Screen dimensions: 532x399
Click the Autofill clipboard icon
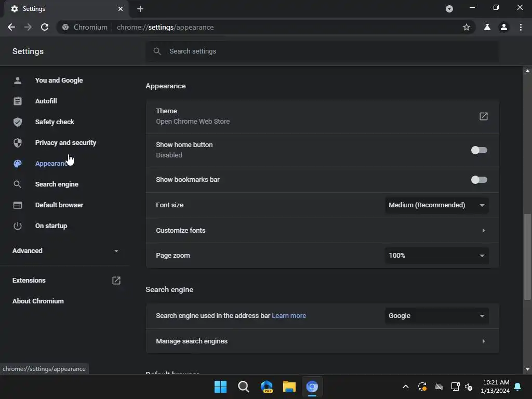(18, 101)
